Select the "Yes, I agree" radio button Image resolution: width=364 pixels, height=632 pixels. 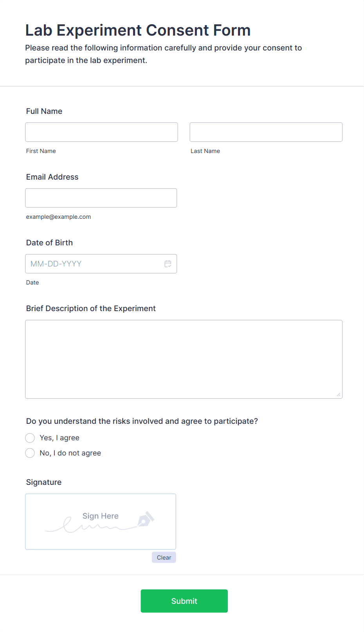point(30,438)
